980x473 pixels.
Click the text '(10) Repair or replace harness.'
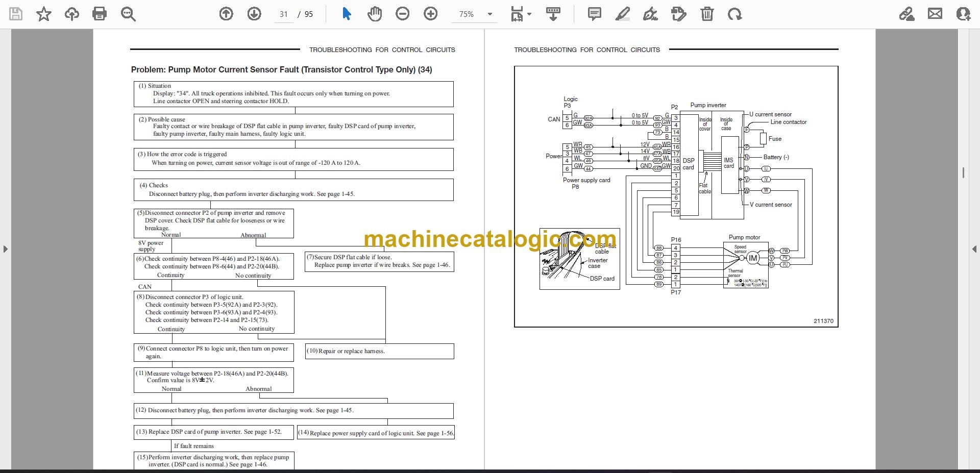(346, 351)
